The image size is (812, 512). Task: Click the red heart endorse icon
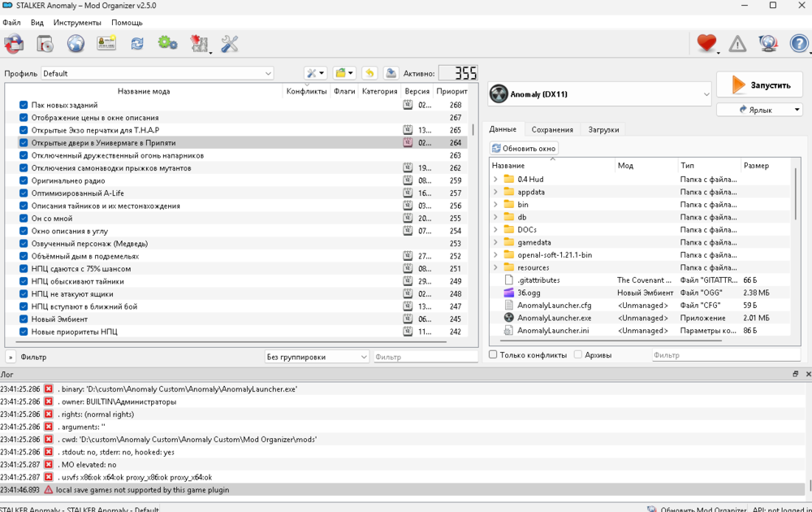(x=706, y=44)
